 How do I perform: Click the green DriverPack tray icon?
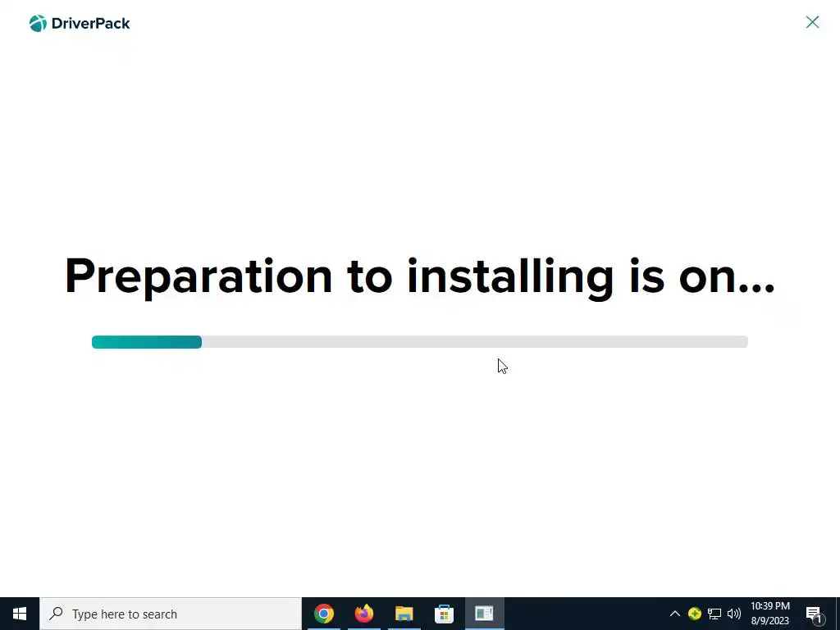click(694, 614)
